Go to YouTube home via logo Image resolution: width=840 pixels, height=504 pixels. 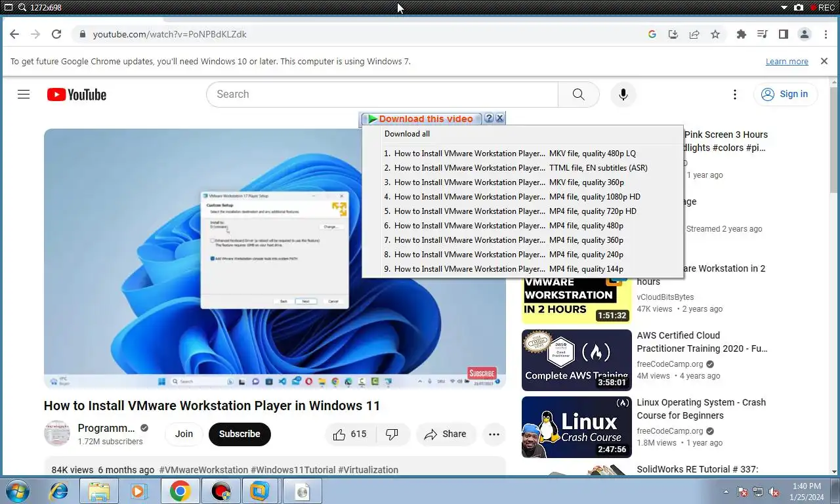tap(77, 94)
